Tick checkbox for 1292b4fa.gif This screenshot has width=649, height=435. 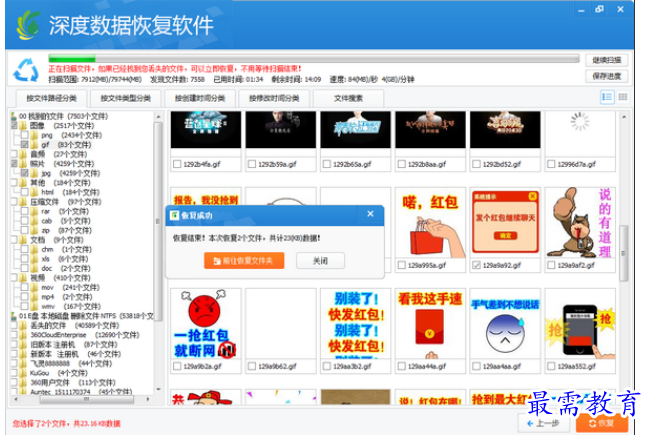click(177, 164)
